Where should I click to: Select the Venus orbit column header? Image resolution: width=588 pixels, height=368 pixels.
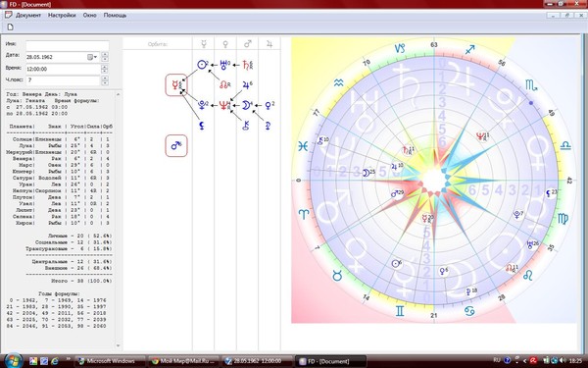pos(225,44)
